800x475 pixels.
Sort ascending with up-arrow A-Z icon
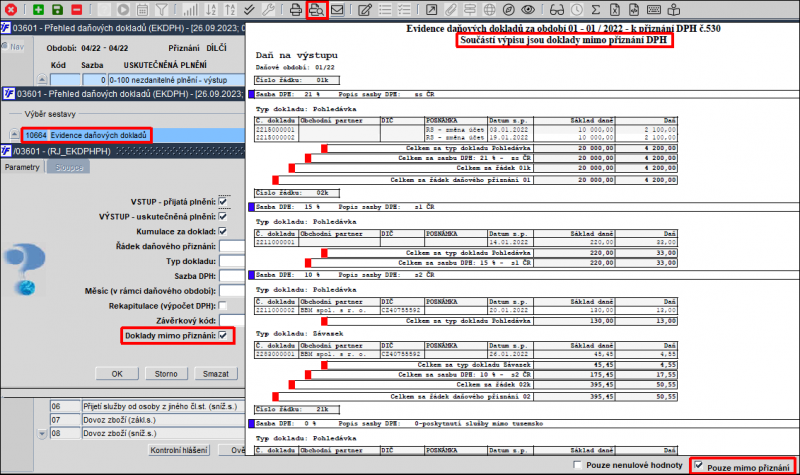(230, 9)
